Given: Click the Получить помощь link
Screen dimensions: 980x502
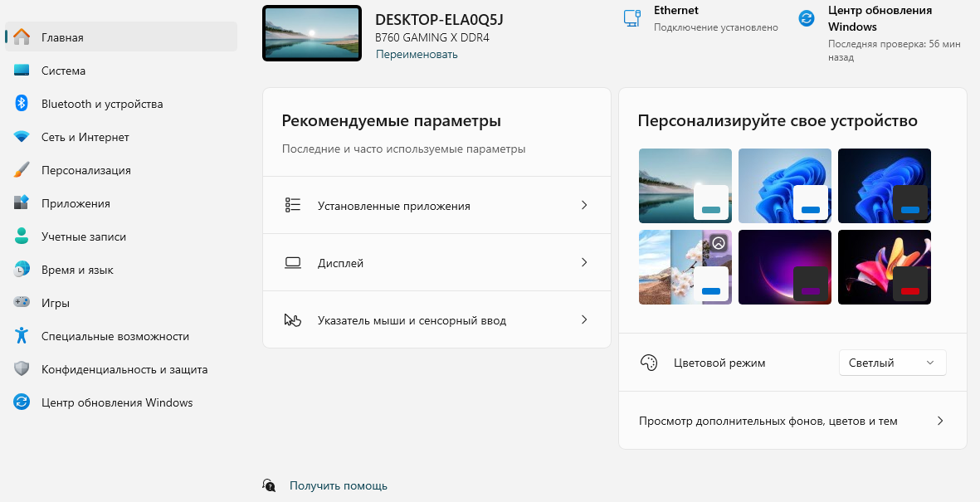Looking at the screenshot, I should pos(338,485).
